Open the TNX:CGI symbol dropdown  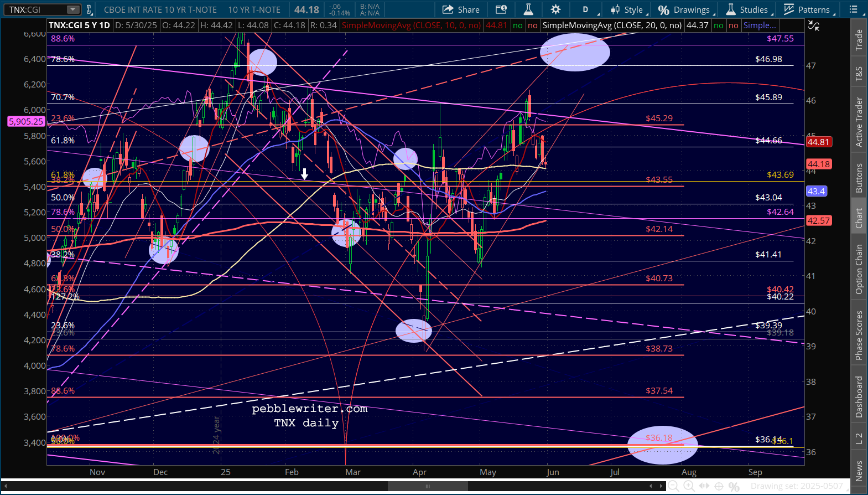(x=43, y=9)
